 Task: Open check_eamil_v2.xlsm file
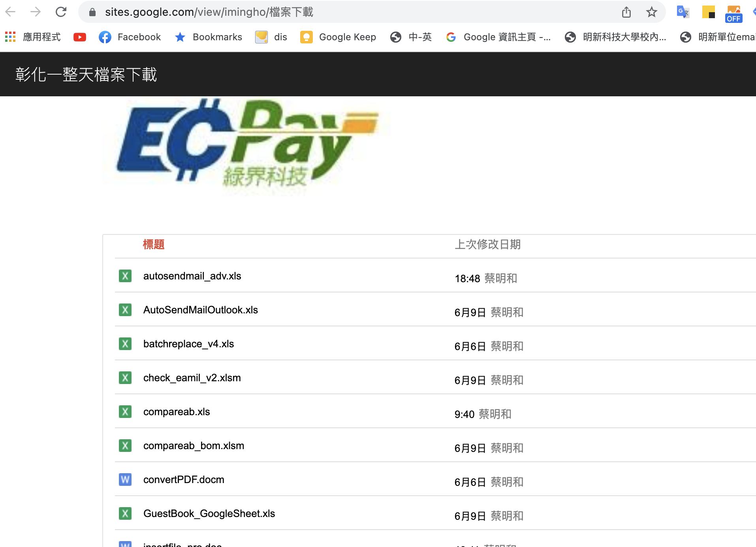click(x=192, y=378)
